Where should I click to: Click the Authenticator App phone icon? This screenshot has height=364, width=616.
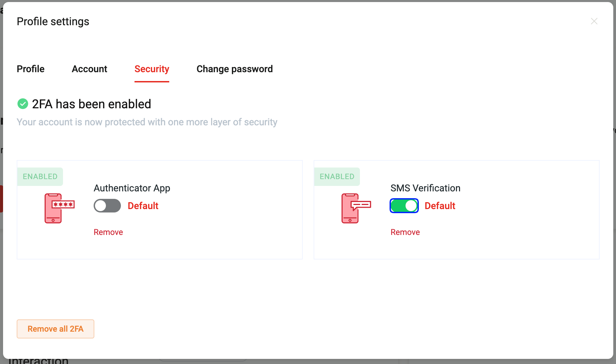(x=60, y=208)
